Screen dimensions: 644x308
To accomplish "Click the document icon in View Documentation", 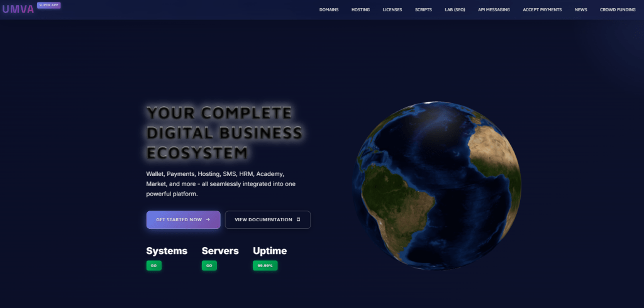I will point(298,220).
